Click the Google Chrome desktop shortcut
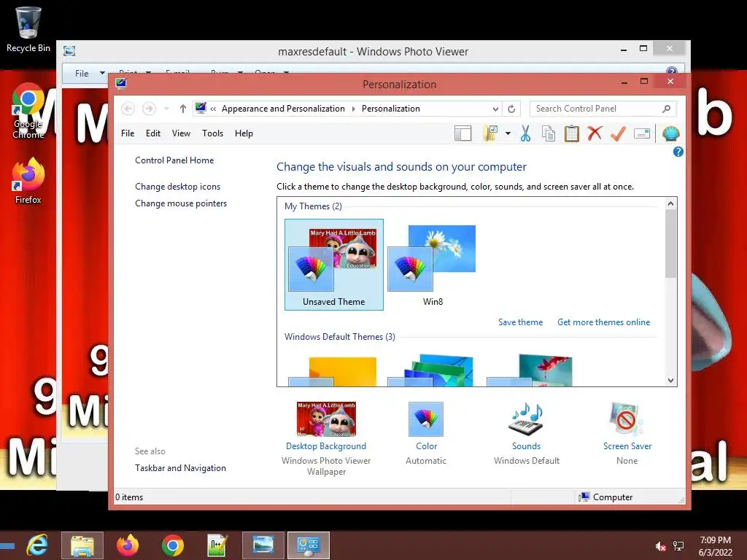The image size is (747, 560). [28, 112]
